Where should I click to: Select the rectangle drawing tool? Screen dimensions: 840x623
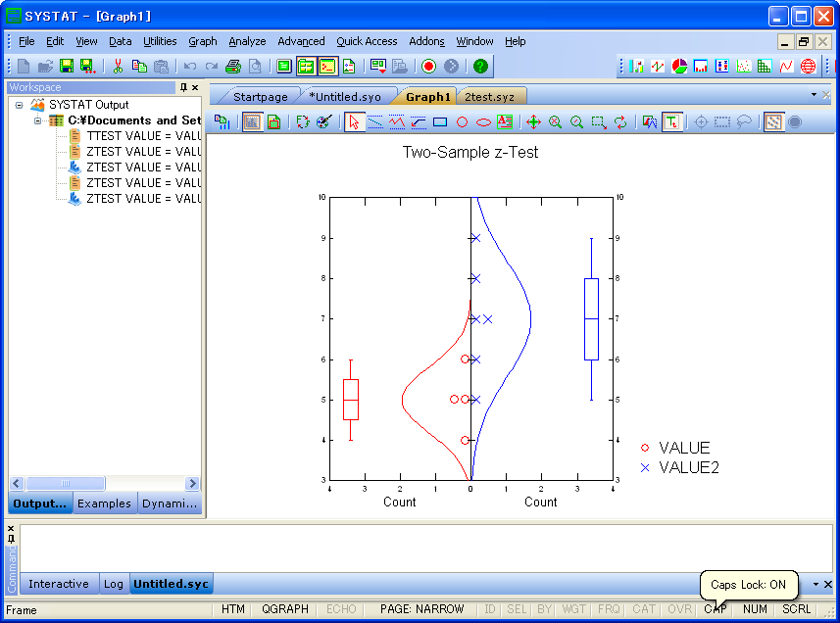[x=440, y=122]
